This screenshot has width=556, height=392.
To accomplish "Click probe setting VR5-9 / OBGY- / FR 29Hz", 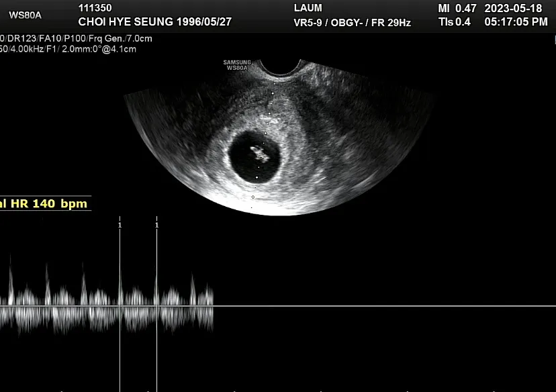I will coord(352,23).
